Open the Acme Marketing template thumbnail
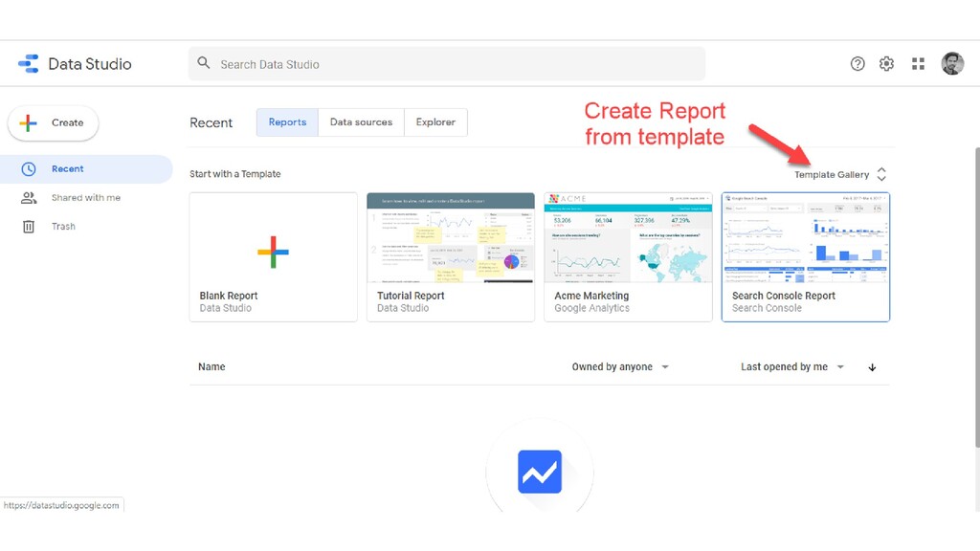The width and height of the screenshot is (980, 551). 628,237
